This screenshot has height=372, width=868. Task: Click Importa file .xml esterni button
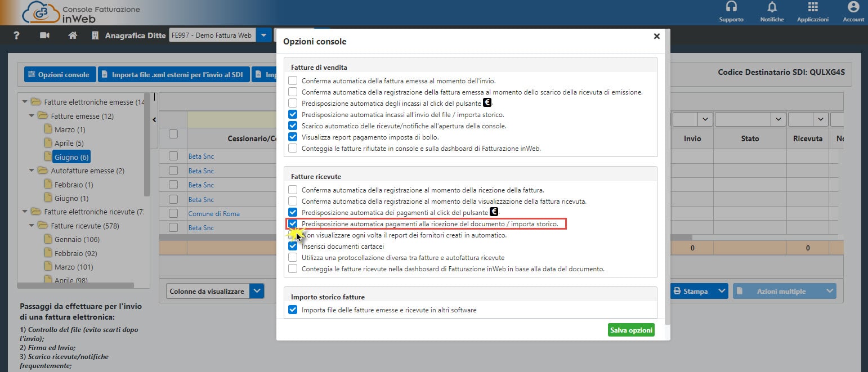(x=173, y=74)
